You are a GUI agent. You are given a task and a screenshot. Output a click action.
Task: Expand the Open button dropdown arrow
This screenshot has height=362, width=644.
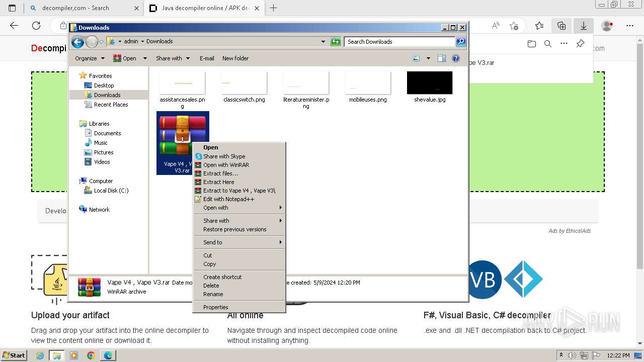[x=145, y=58]
